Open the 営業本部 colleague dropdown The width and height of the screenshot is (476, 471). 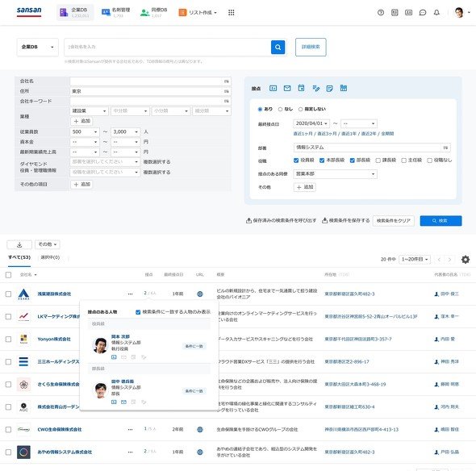336,174
